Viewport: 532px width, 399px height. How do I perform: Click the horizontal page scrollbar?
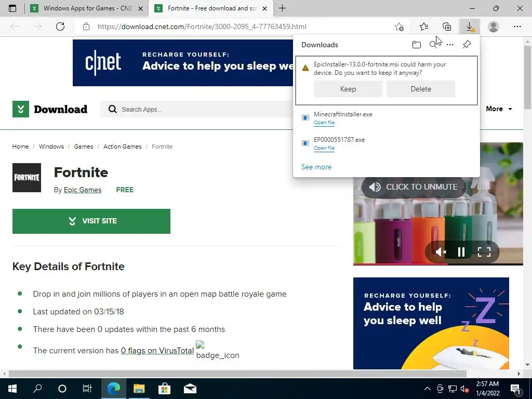[x=237, y=374]
